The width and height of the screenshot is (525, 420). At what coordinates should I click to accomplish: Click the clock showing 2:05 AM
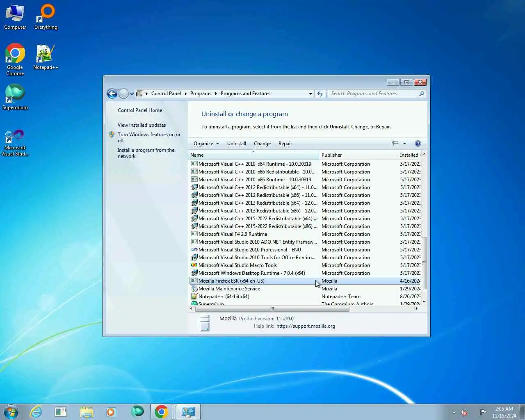coord(504,412)
